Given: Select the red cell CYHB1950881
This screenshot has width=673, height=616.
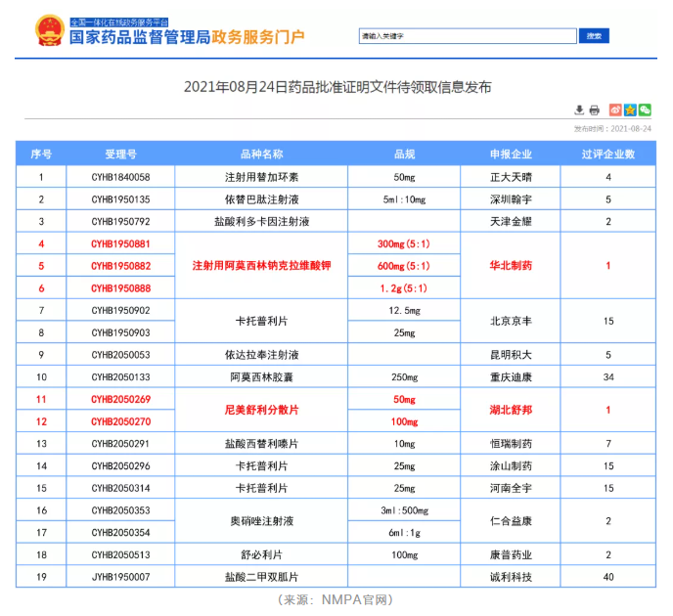Looking at the screenshot, I should coord(120,243).
